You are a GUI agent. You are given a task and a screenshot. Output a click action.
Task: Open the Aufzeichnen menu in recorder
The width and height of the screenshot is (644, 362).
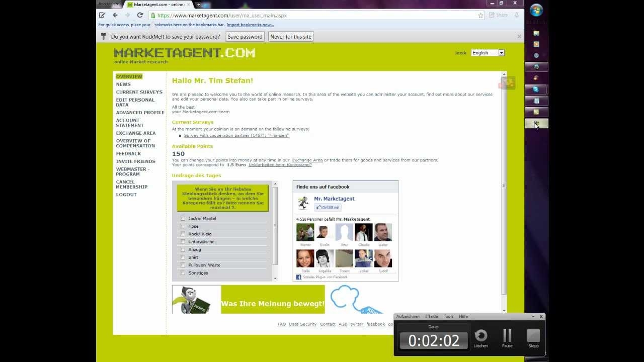[408, 316]
